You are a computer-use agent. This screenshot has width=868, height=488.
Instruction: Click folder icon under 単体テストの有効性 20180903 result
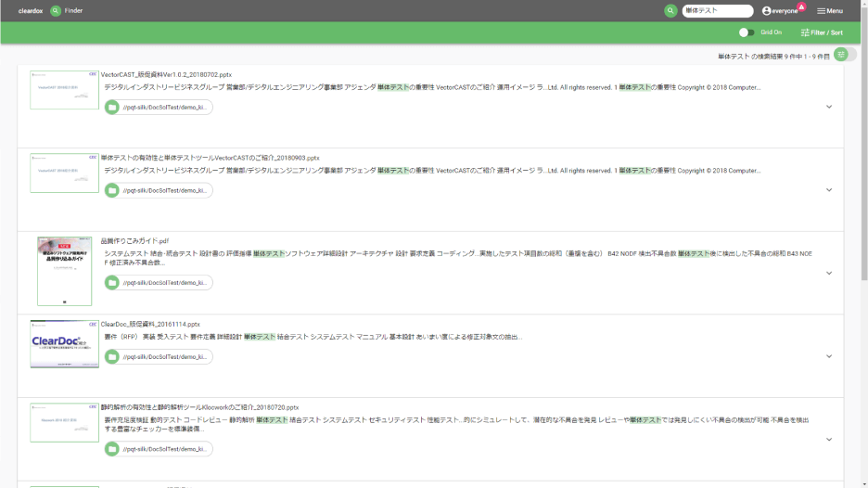tap(112, 190)
